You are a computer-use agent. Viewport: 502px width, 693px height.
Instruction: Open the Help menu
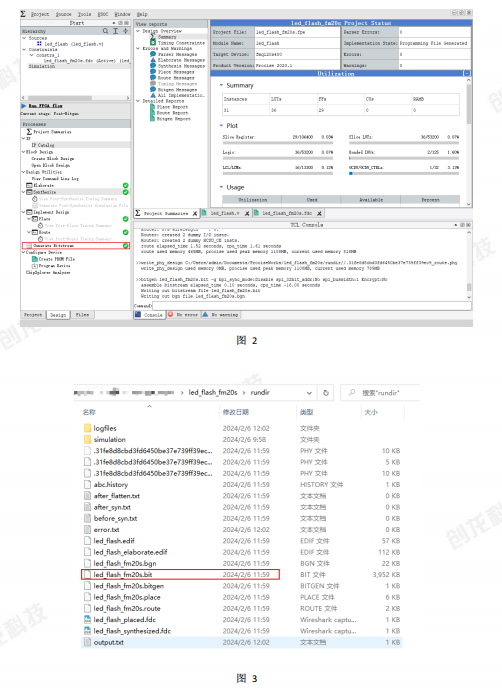pyautogui.click(x=142, y=14)
